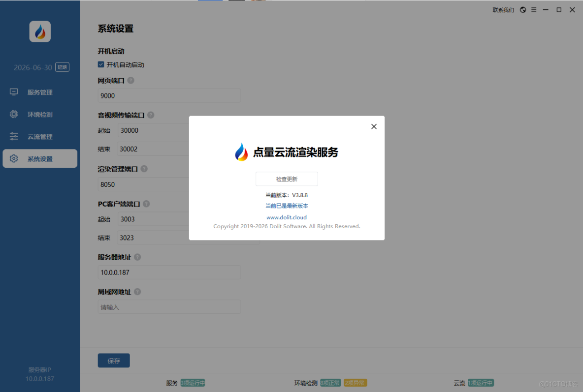Select the 服务管理 monitor icon in sidebar
583x392 pixels.
14,92
